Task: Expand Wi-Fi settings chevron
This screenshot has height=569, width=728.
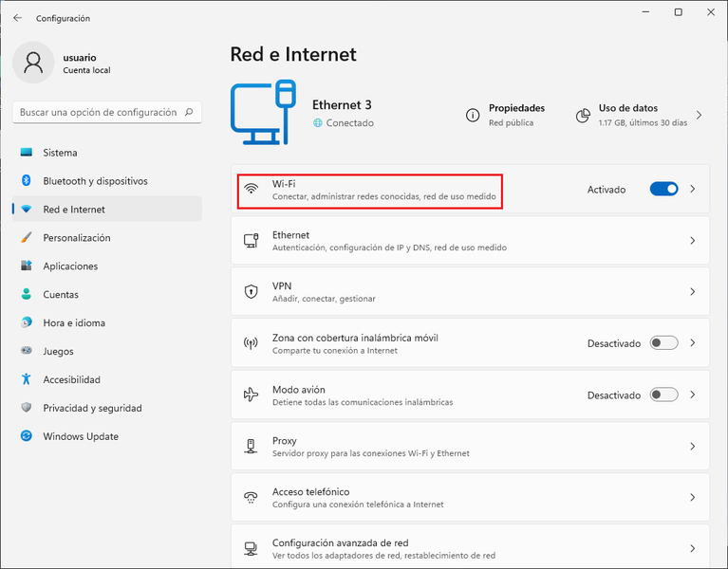Action: point(693,189)
